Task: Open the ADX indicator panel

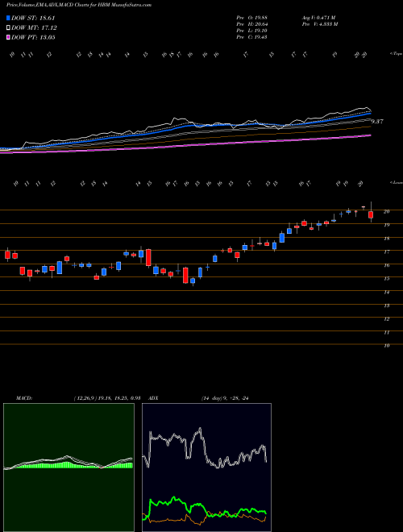Action: coord(206,468)
